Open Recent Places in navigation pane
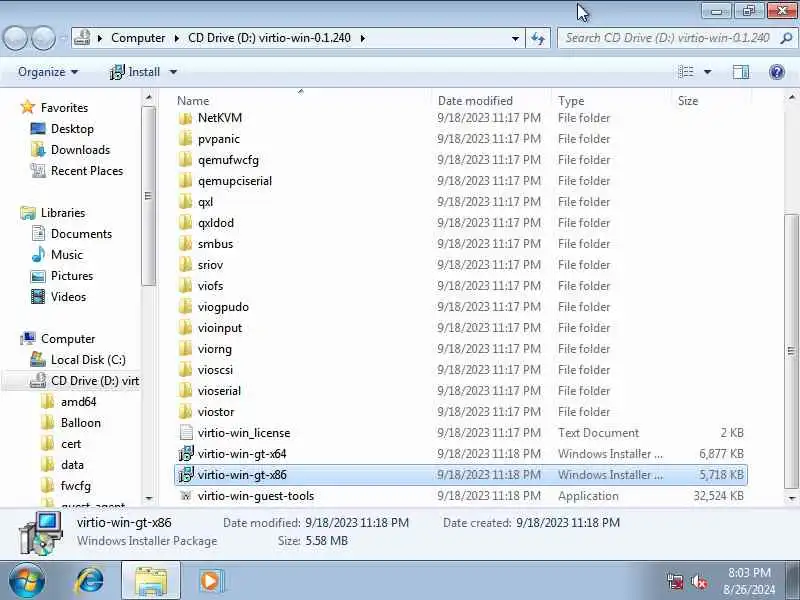This screenshot has height=600, width=800. click(87, 170)
